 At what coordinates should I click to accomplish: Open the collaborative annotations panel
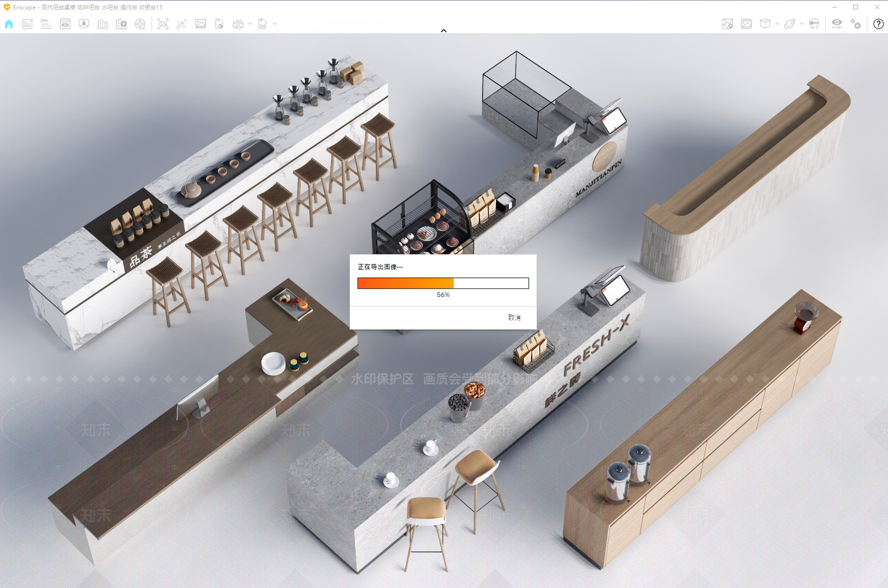(27, 24)
